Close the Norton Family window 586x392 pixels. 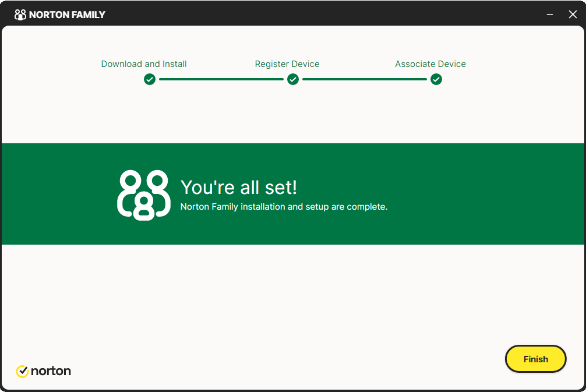coord(573,15)
